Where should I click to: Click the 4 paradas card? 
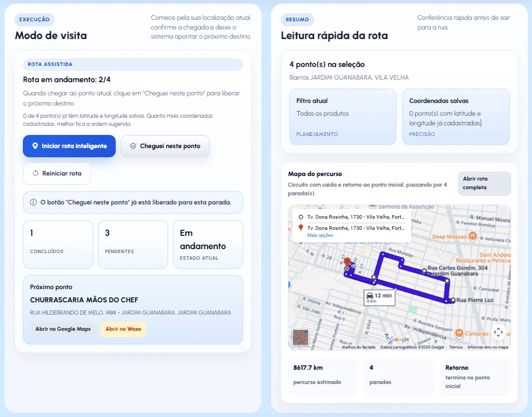pyautogui.click(x=400, y=376)
